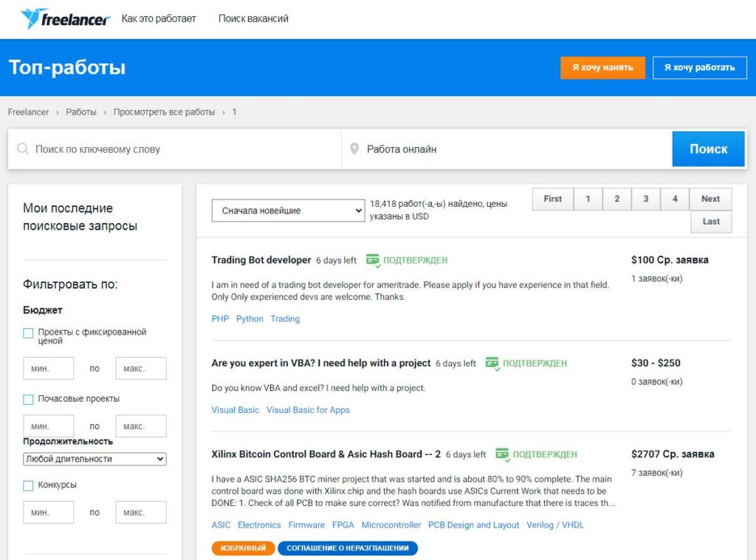Focus the keyword search field
756x560 pixels.
pos(174,149)
